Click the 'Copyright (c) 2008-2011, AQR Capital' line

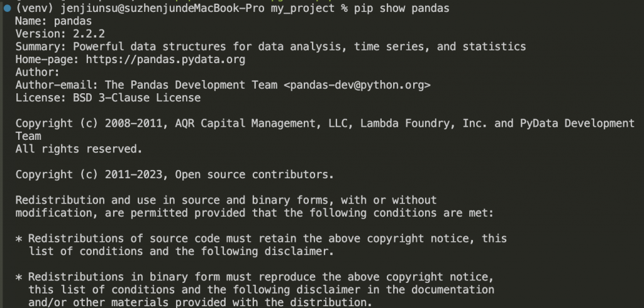tap(325, 123)
